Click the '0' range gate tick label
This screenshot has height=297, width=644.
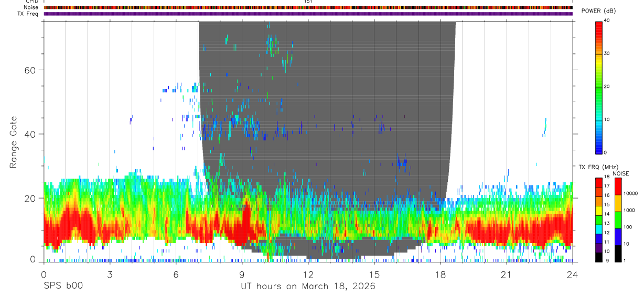click(x=34, y=258)
